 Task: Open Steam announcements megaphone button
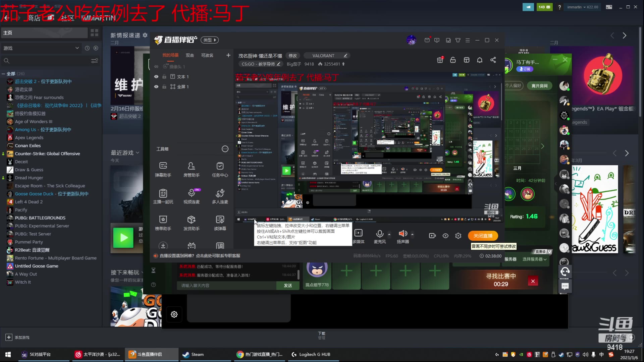pos(528,7)
